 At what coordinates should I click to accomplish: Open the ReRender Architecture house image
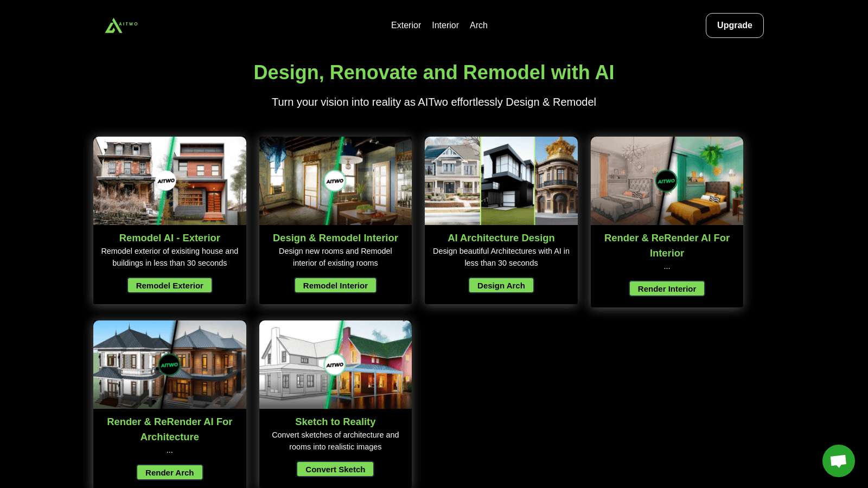(170, 364)
